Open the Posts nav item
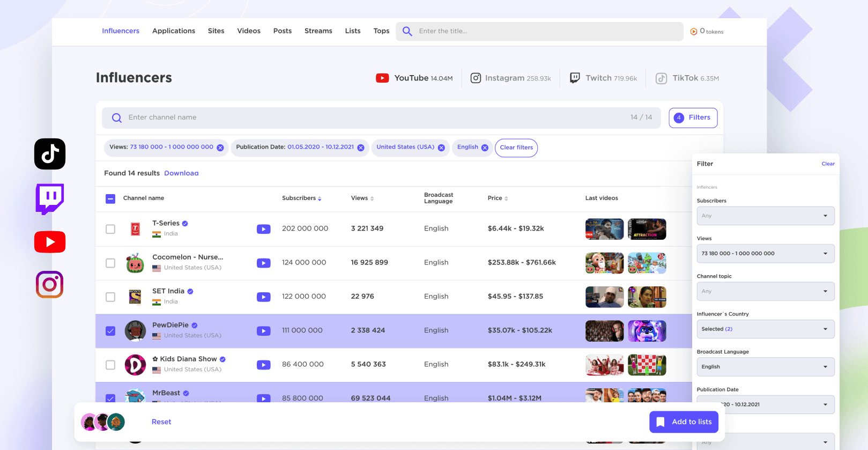 (x=283, y=31)
